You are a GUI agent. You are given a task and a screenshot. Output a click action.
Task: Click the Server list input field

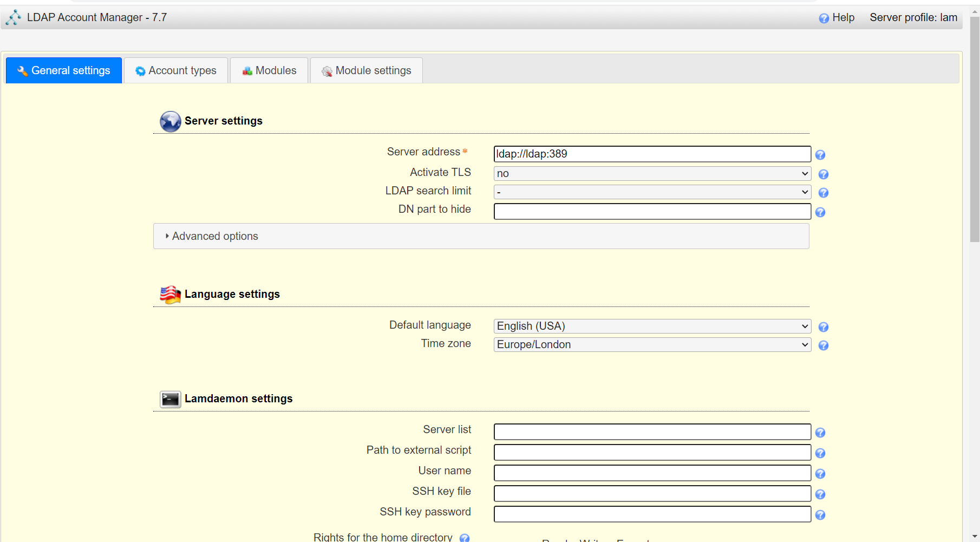click(652, 432)
